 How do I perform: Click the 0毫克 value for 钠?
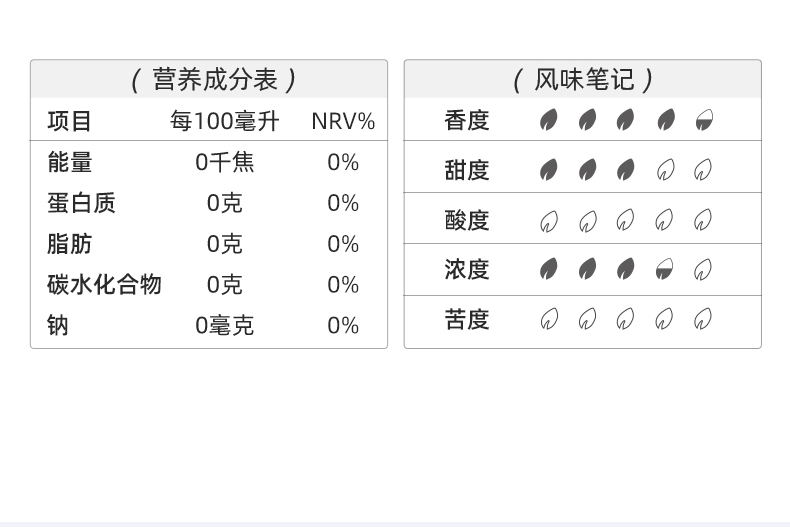(224, 325)
